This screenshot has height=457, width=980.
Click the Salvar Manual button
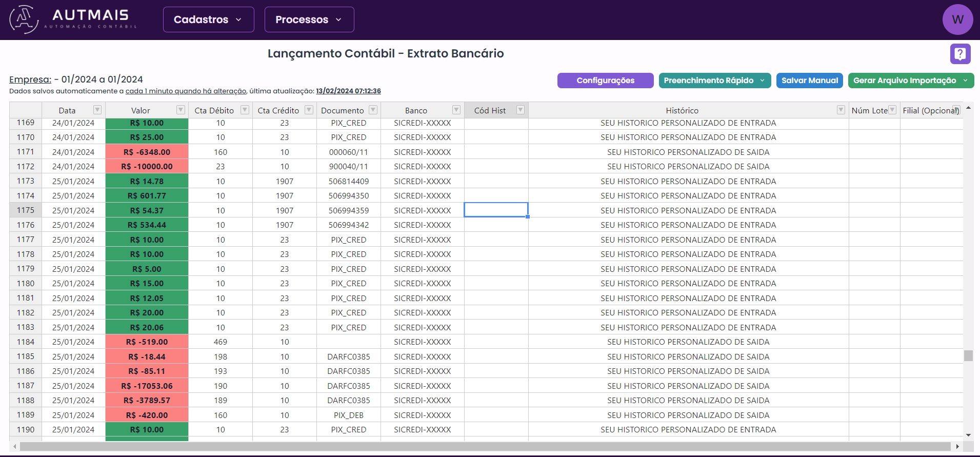(x=809, y=81)
